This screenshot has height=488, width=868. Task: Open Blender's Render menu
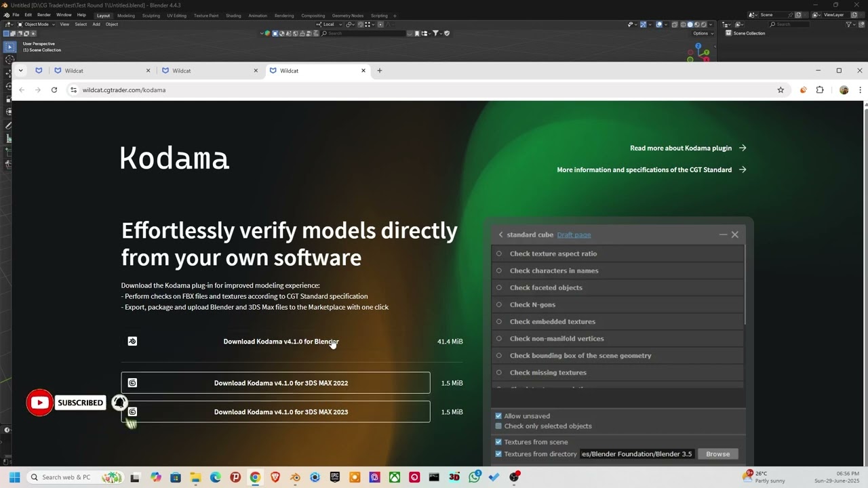(44, 15)
